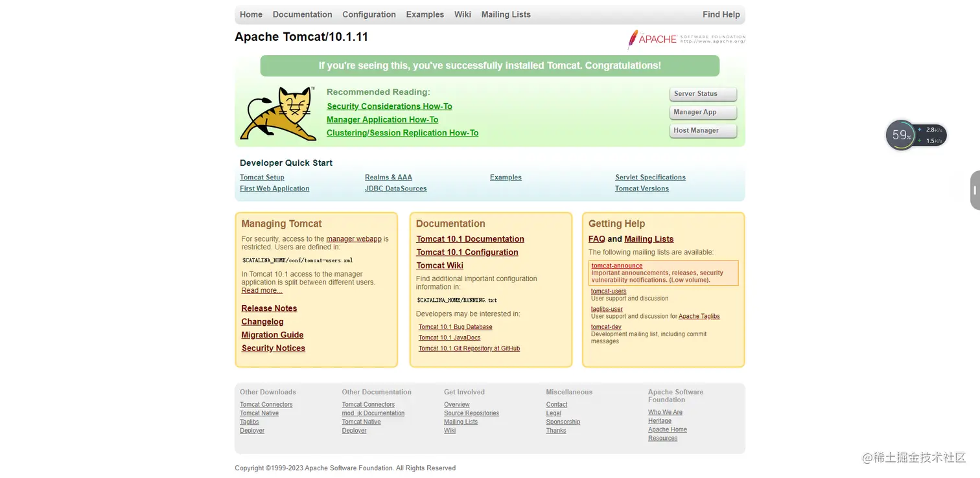Viewport: 980px width, 478px height.
Task: Open Tomcat Versions link
Action: [x=642, y=188]
